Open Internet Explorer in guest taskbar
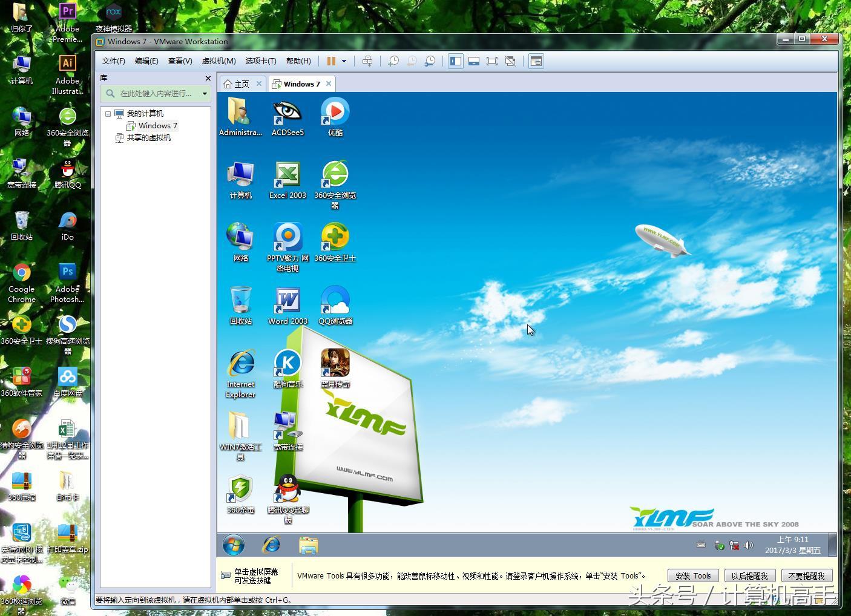This screenshot has width=851, height=616. [x=271, y=545]
